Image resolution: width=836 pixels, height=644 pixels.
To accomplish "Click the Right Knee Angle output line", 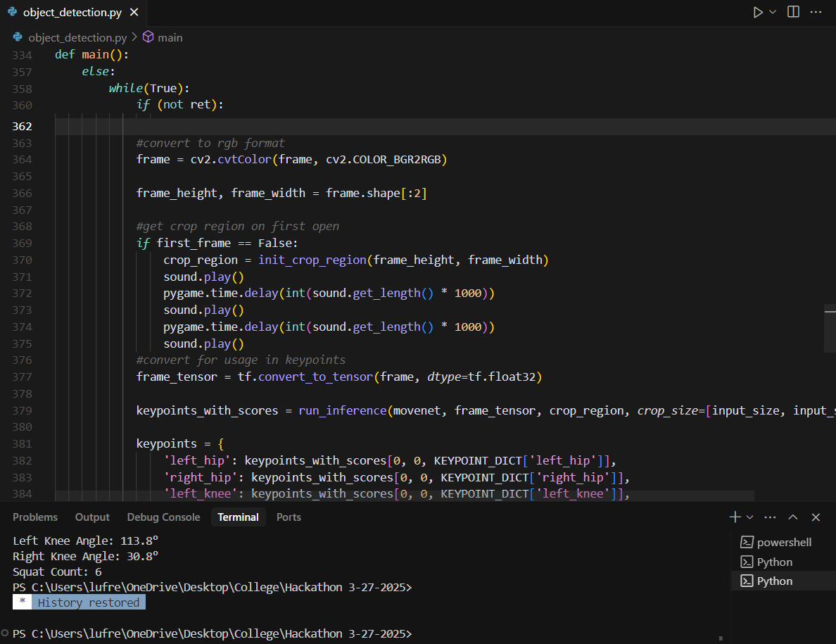I will pos(85,556).
